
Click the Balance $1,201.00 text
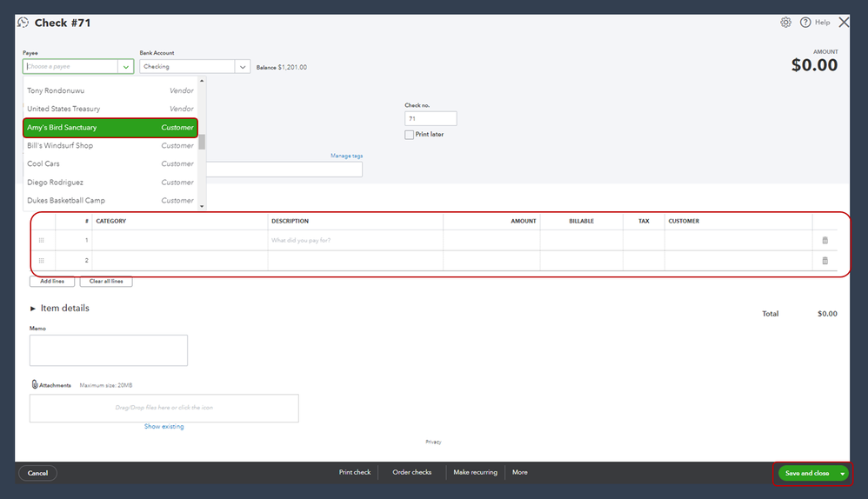click(281, 68)
